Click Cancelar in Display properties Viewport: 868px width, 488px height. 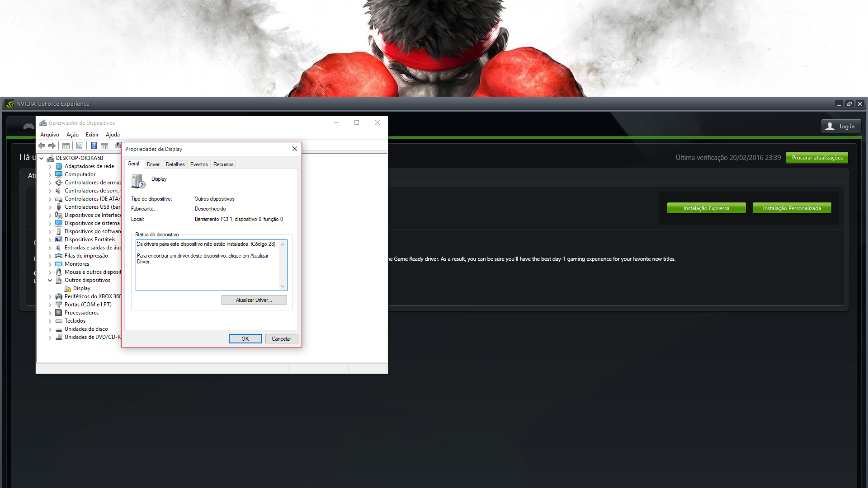tap(281, 339)
